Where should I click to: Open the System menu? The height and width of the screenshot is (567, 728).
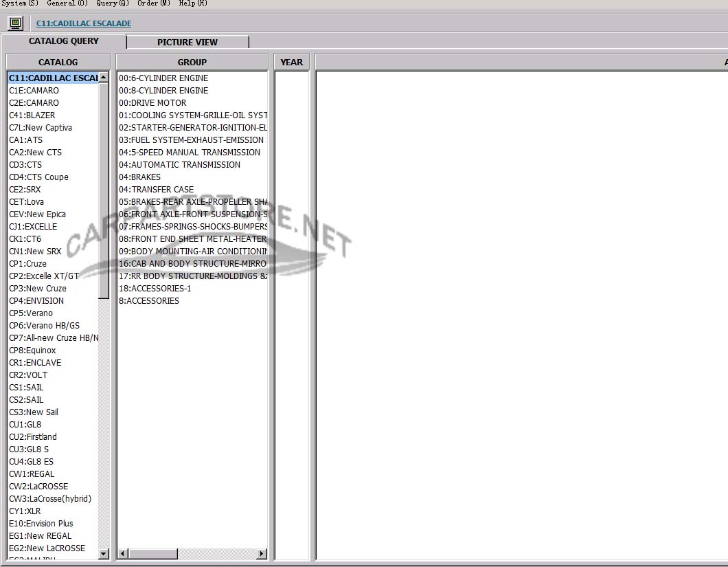tap(20, 3)
